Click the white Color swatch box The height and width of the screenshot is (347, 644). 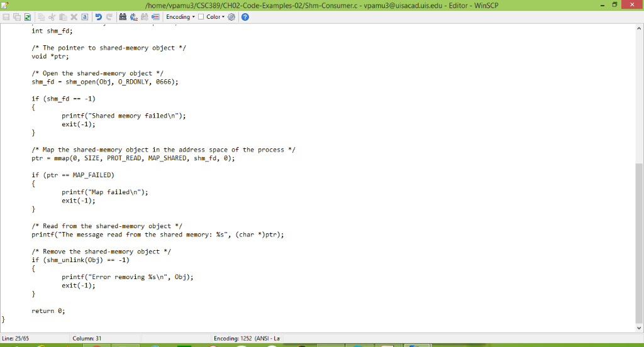(x=201, y=17)
